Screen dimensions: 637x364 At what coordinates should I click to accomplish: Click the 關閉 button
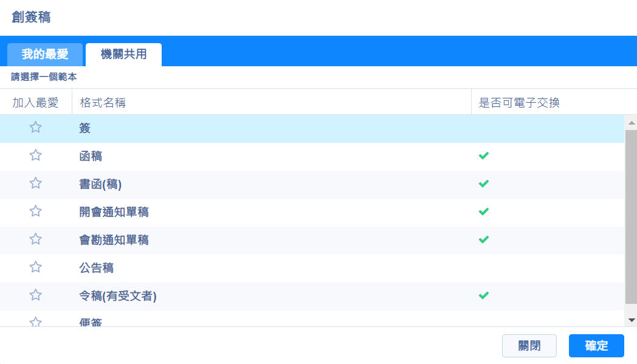tap(529, 346)
